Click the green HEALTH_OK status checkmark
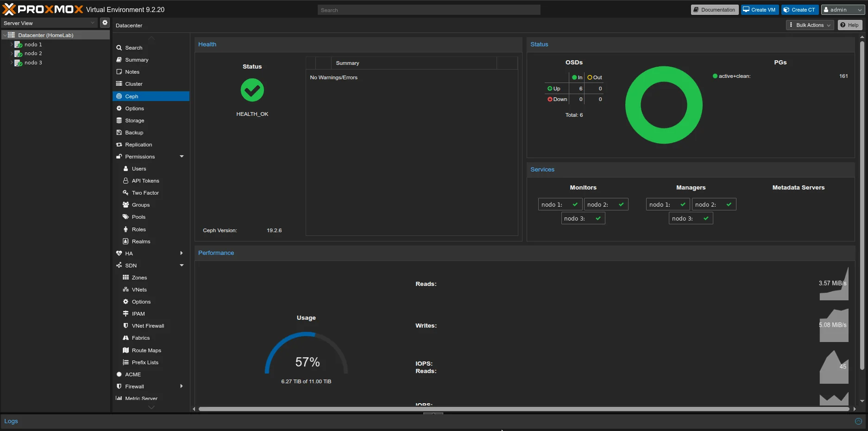This screenshot has width=868, height=431. pyautogui.click(x=252, y=90)
